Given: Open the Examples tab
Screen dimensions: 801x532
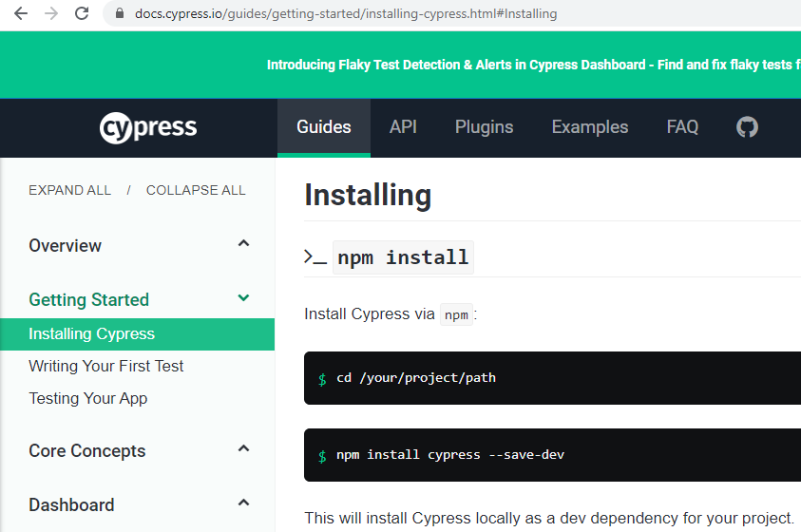Looking at the screenshot, I should tap(590, 127).
